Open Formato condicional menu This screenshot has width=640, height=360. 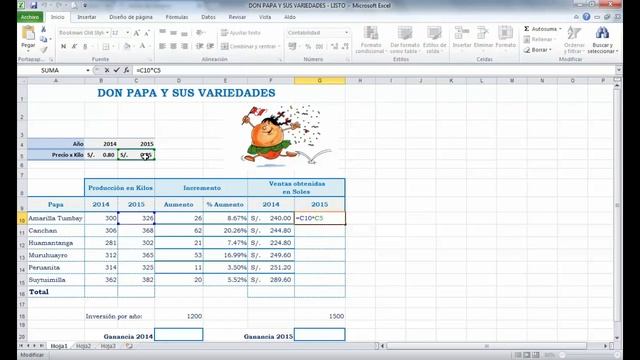coord(371,40)
